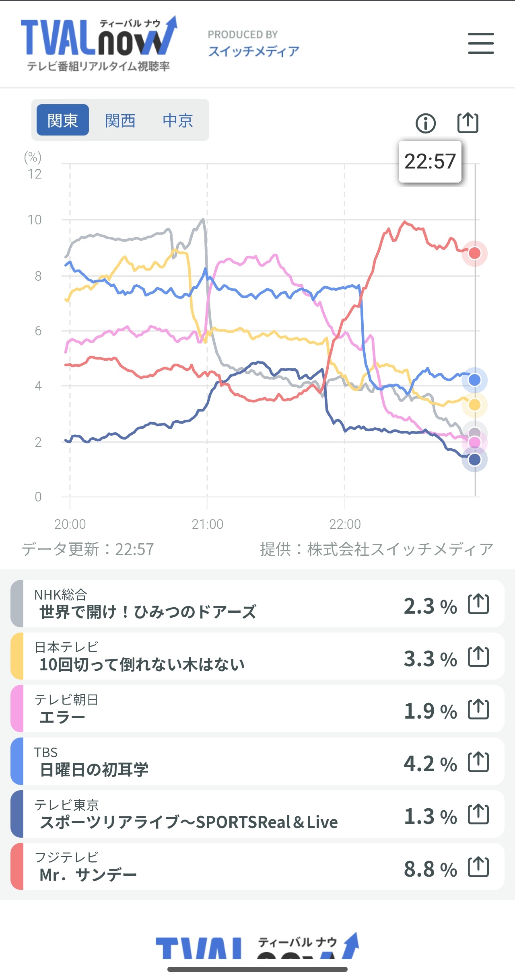
Task: Share the 日本テレビ program rating
Action: tap(478, 657)
